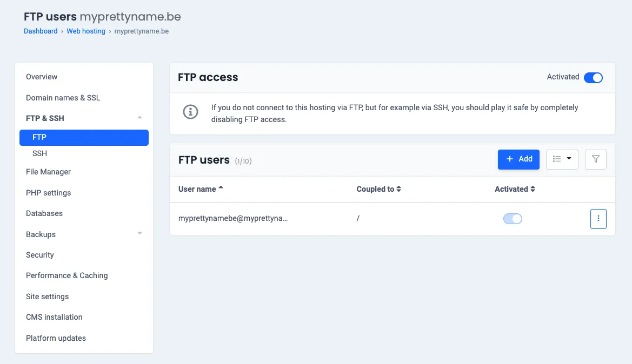The width and height of the screenshot is (632, 364).
Task: Collapse the FTP & SSH sidebar section
Action: tap(139, 118)
